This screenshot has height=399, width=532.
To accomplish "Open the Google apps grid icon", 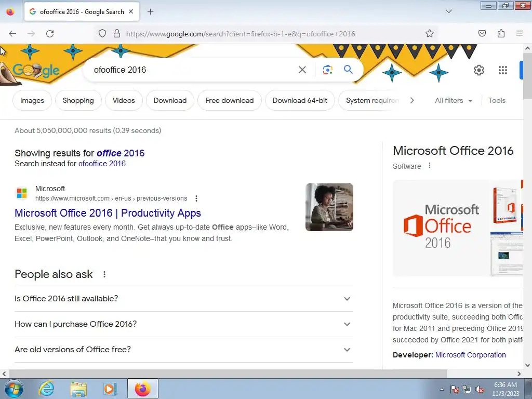I will pos(503,70).
